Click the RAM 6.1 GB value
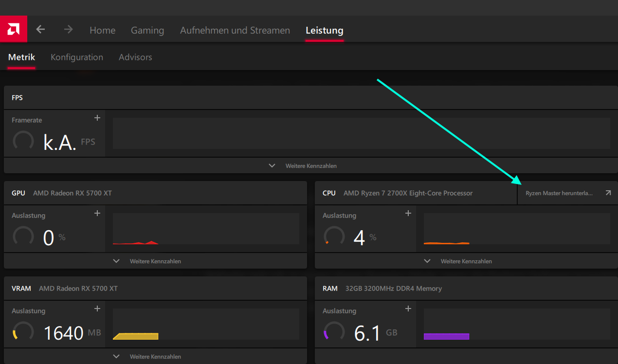The image size is (618, 364). 376,333
